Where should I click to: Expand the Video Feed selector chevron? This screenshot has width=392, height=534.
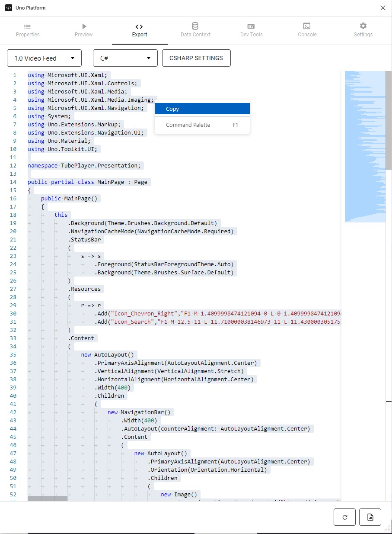tap(72, 58)
